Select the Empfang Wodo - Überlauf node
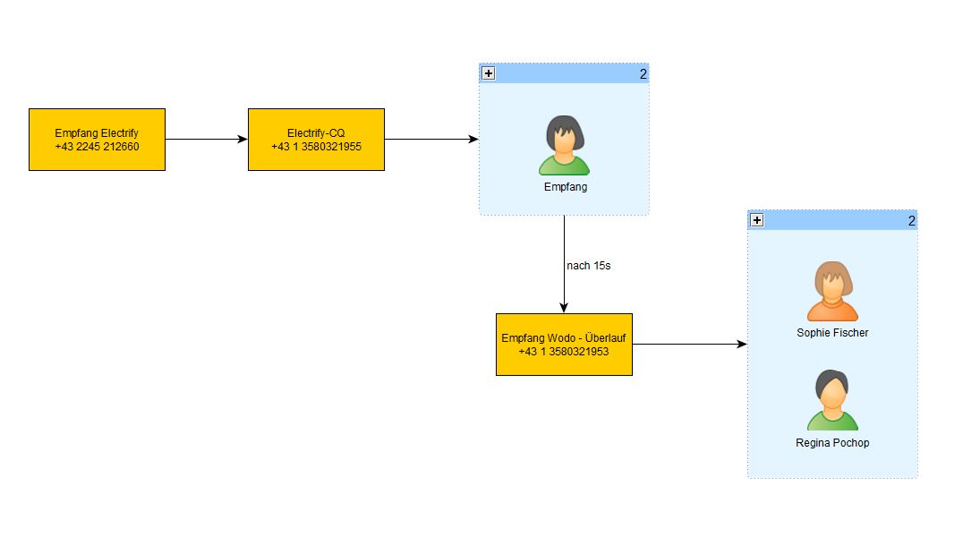 (565, 345)
